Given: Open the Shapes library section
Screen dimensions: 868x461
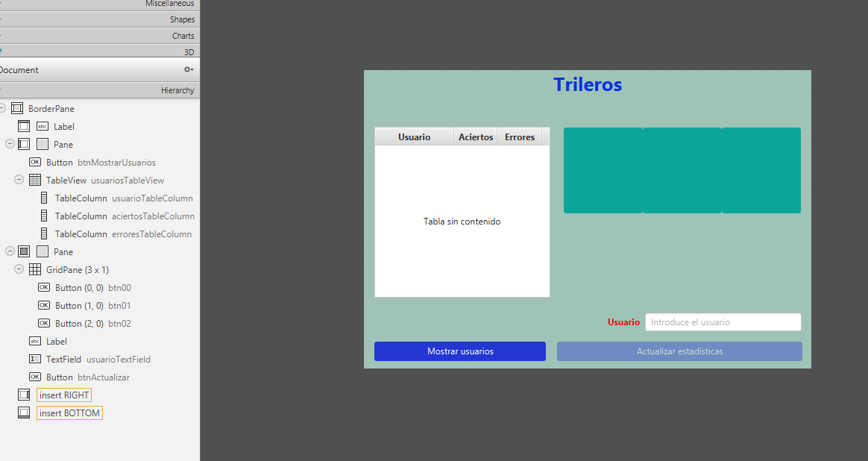Looking at the screenshot, I should point(100,19).
